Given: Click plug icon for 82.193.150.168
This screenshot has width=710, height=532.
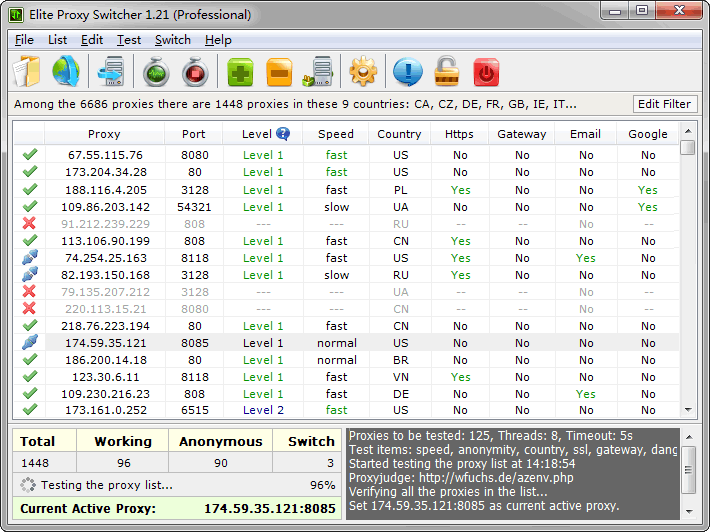Looking at the screenshot, I should 30,274.
